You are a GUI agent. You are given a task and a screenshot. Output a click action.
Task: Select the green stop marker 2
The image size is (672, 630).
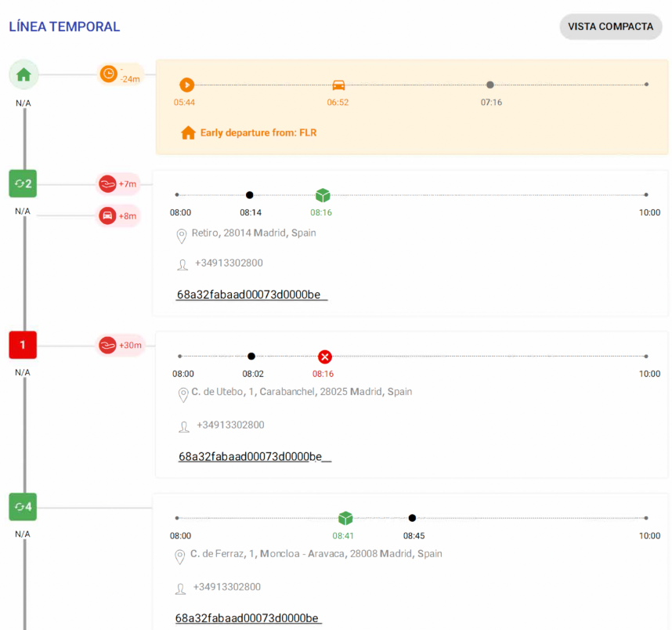pos(23,183)
